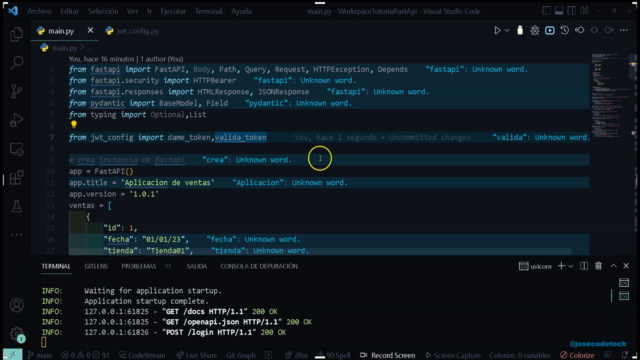Run Python file play button
Screen dimensions: 640x360
[497, 31]
